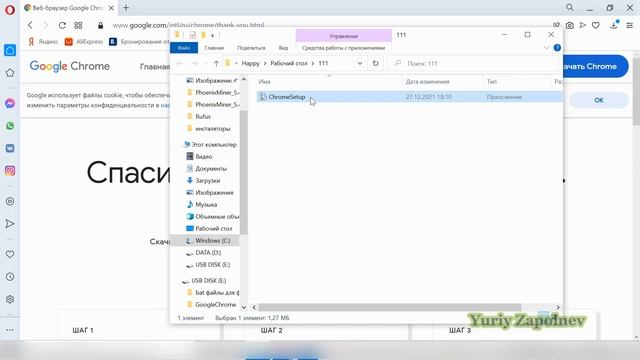Viewport: 640px width, 360px height.
Task: Click Главная on the Google Chrome page
Action: [x=155, y=67]
